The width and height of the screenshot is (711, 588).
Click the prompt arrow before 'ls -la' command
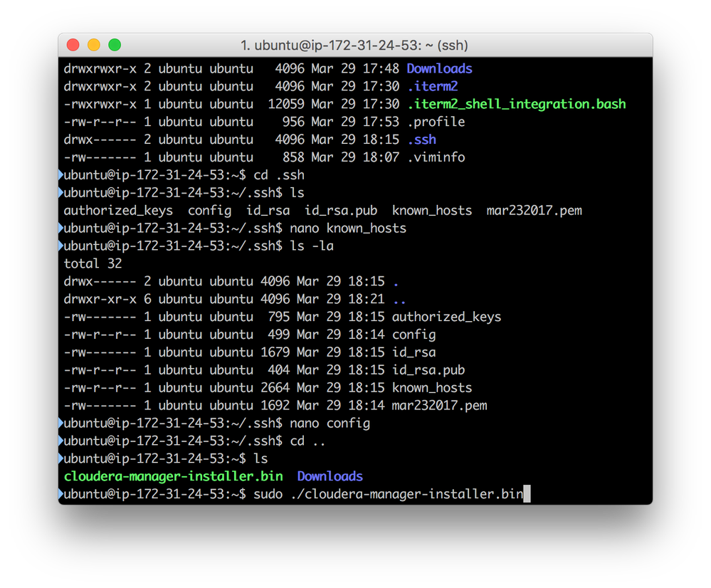pos(60,245)
